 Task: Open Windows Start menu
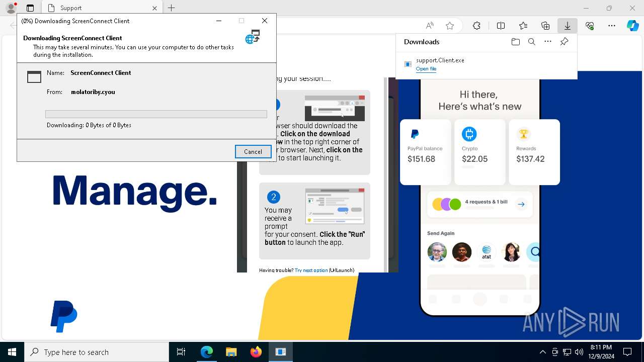point(12,352)
